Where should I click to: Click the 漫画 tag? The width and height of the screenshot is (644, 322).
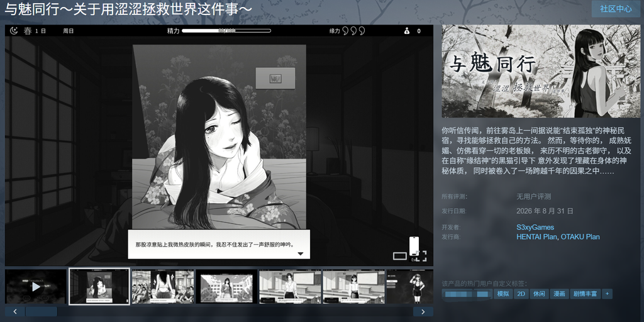click(559, 294)
